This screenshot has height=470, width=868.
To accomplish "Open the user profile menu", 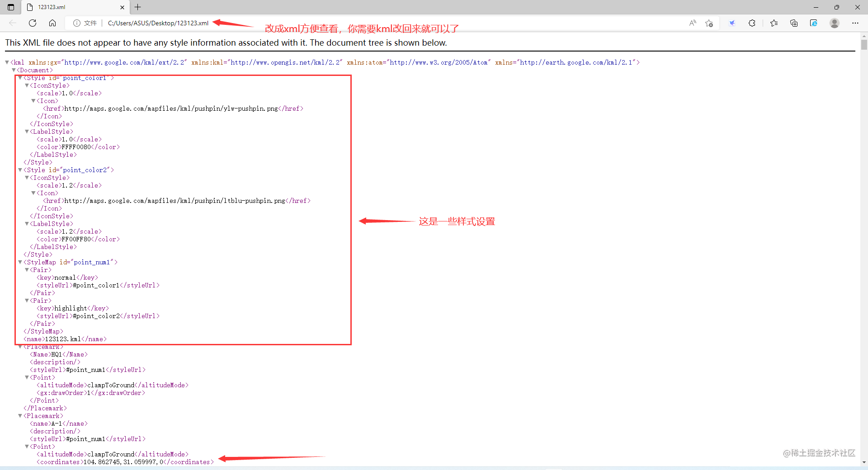I will [x=835, y=23].
